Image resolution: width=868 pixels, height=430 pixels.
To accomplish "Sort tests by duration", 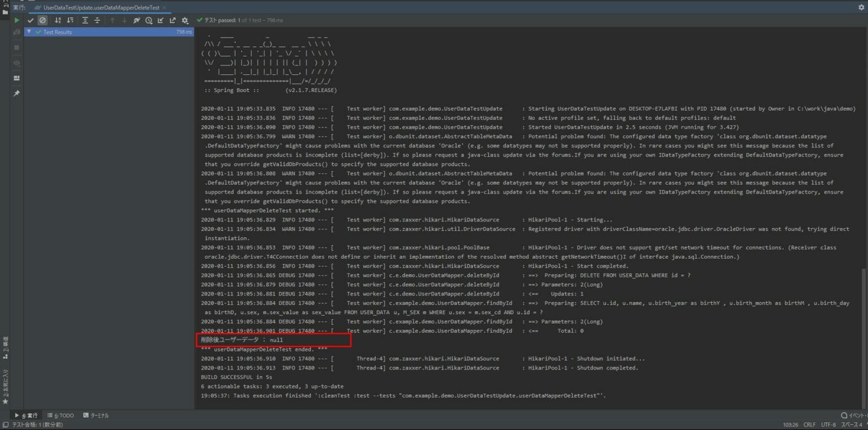I will [70, 20].
